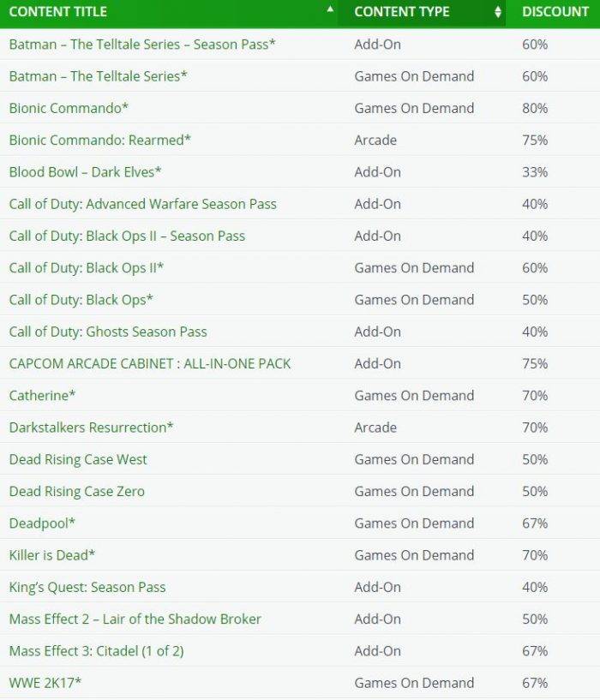The image size is (600, 700).
Task: Open Darkstalkers Resurrection link
Action: (91, 428)
